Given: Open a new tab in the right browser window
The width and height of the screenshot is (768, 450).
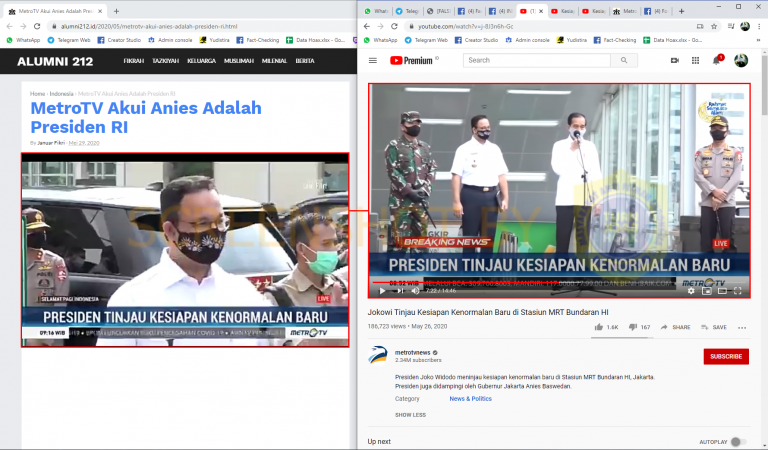Looking at the screenshot, I should click(x=681, y=11).
